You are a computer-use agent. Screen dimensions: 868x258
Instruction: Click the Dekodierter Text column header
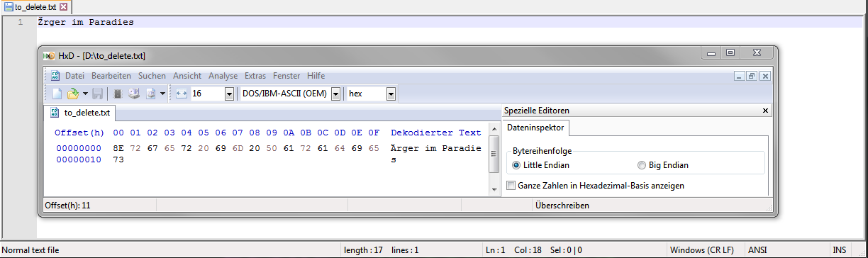[435, 133]
